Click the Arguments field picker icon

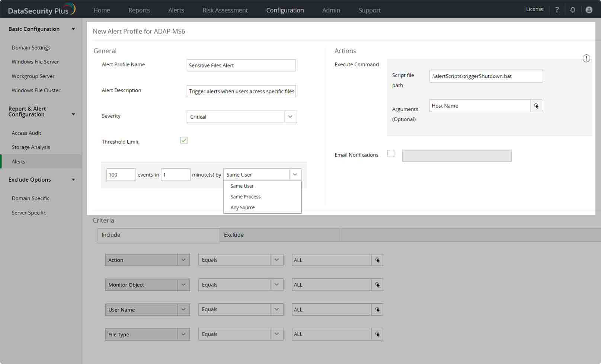pyautogui.click(x=536, y=106)
